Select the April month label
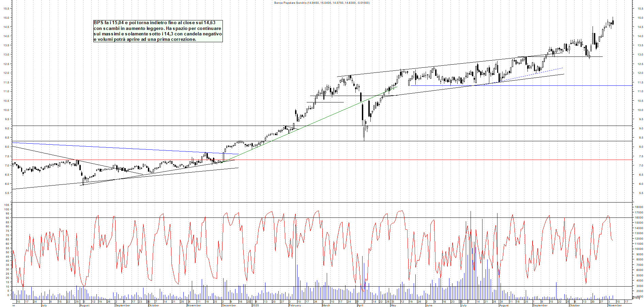 pos(360,305)
